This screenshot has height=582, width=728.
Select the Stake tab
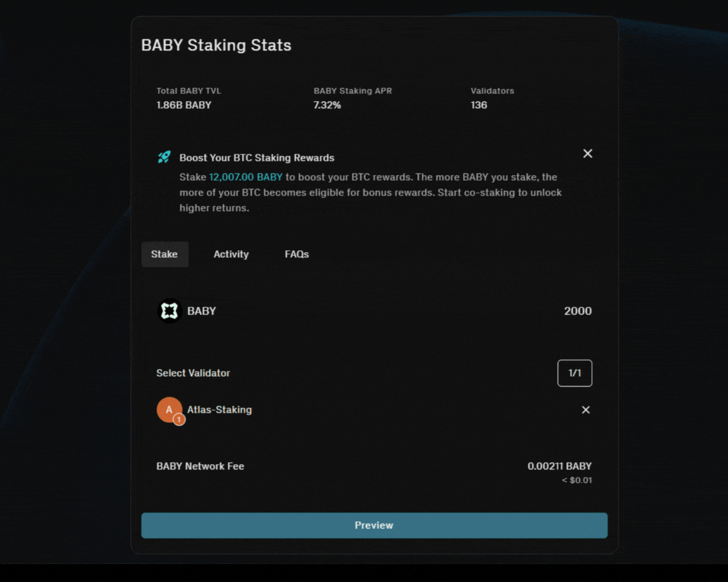(164, 254)
